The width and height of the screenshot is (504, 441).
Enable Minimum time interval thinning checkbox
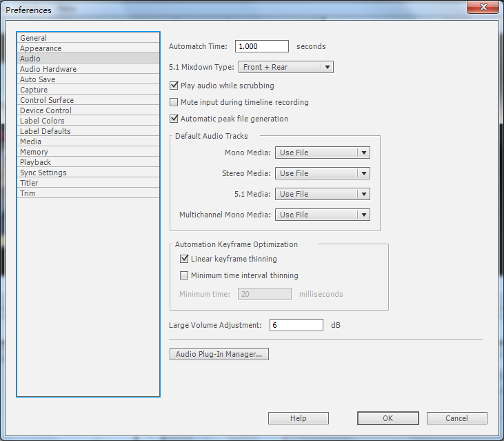tap(184, 275)
